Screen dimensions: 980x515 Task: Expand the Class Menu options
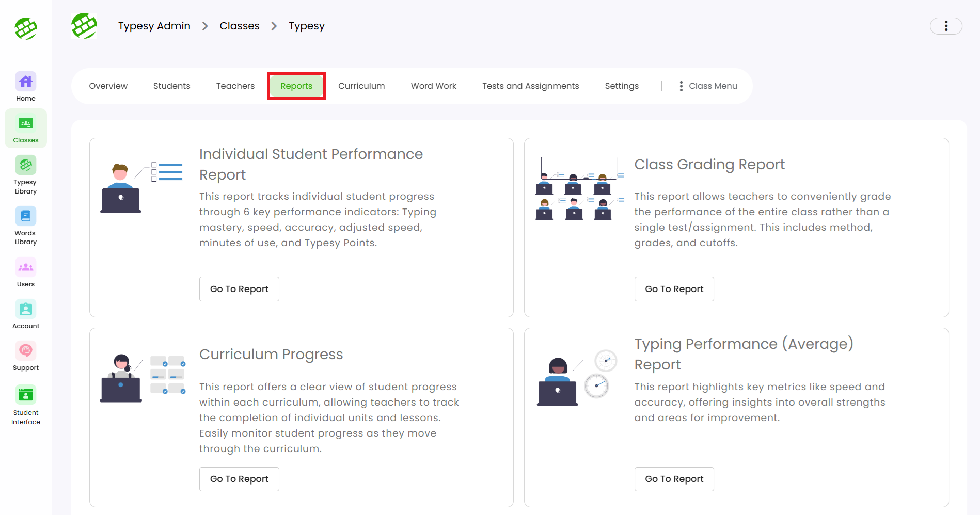(x=708, y=86)
